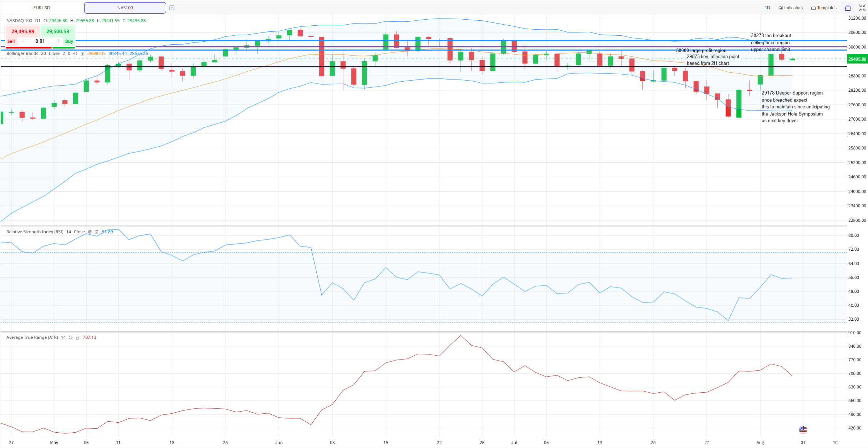The image size is (868, 448).
Task: Collapse chart from fullscreen view
Action: (x=862, y=8)
